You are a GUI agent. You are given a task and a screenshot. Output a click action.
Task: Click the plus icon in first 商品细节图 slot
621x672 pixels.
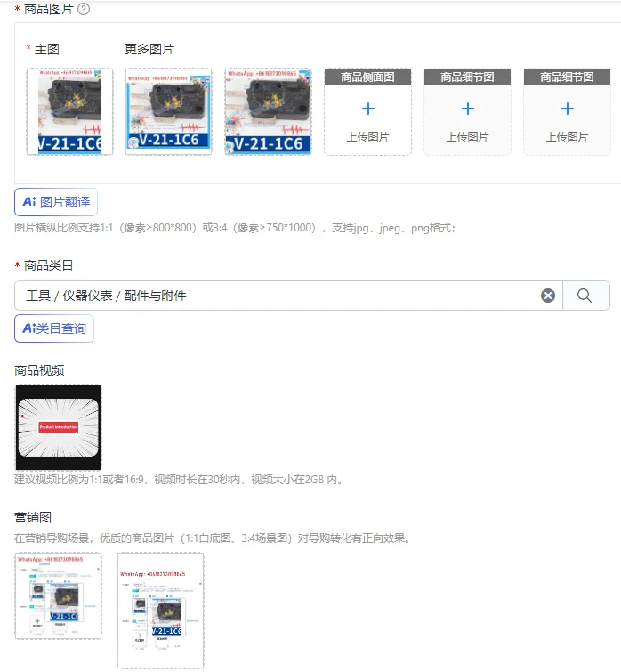[x=468, y=109]
